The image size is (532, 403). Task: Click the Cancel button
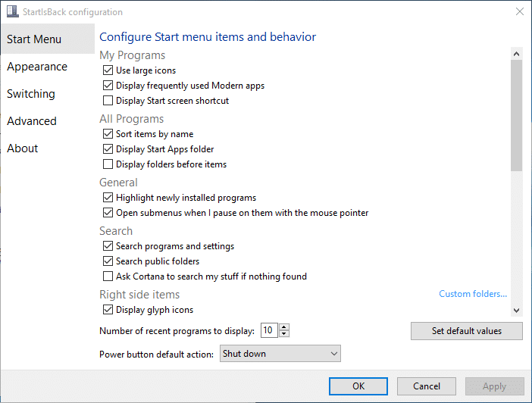427,386
